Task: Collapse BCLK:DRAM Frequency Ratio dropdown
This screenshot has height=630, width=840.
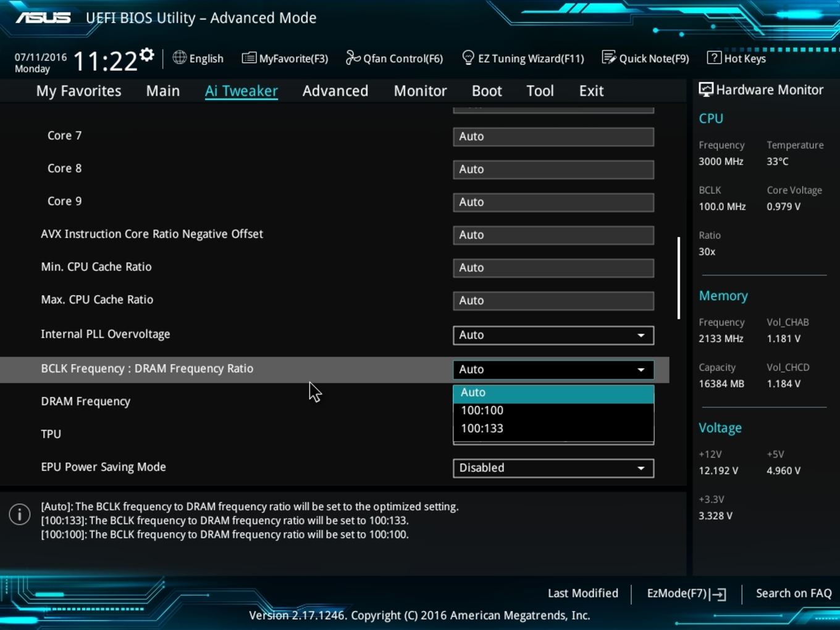Action: 553,369
